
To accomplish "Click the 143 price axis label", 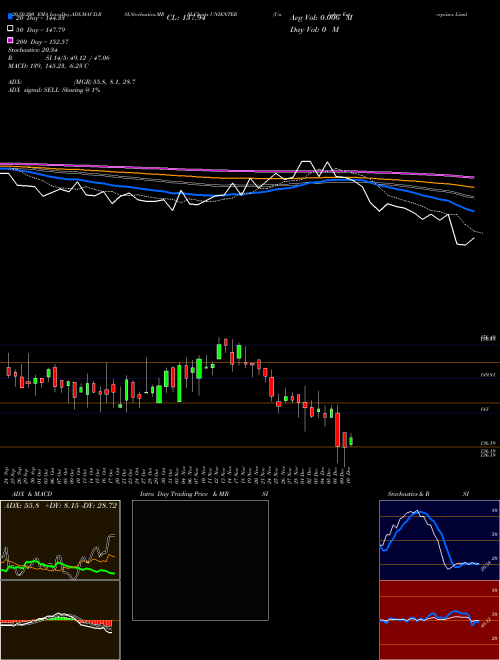I will click(x=484, y=409).
